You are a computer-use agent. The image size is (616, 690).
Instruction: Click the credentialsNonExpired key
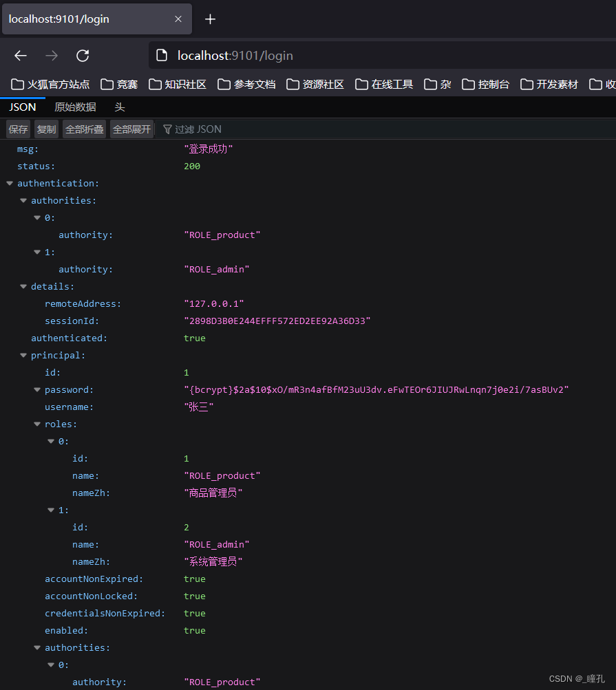point(105,613)
